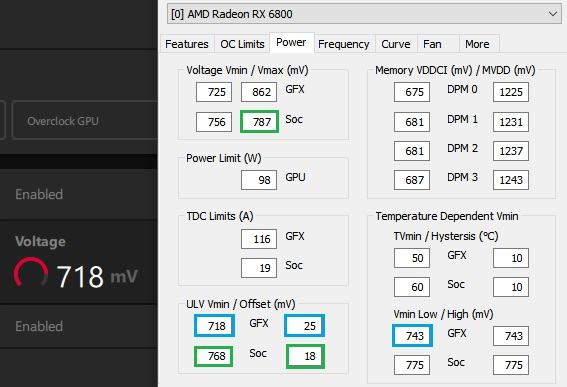Click the DPM 1 VDDCI field showing 681
This screenshot has width=567, height=387.
pyautogui.click(x=412, y=122)
